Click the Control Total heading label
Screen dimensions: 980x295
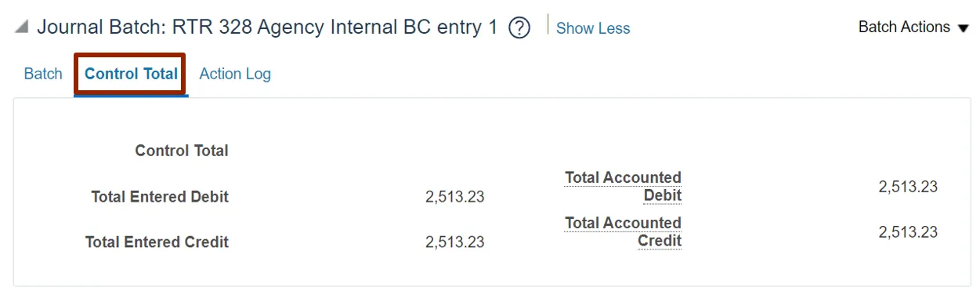click(x=182, y=151)
